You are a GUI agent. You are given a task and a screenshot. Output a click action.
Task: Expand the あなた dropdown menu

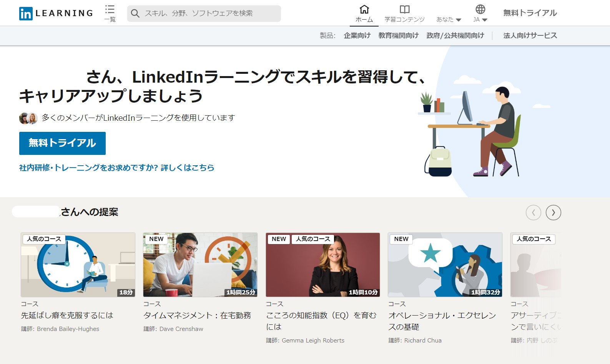(x=449, y=19)
